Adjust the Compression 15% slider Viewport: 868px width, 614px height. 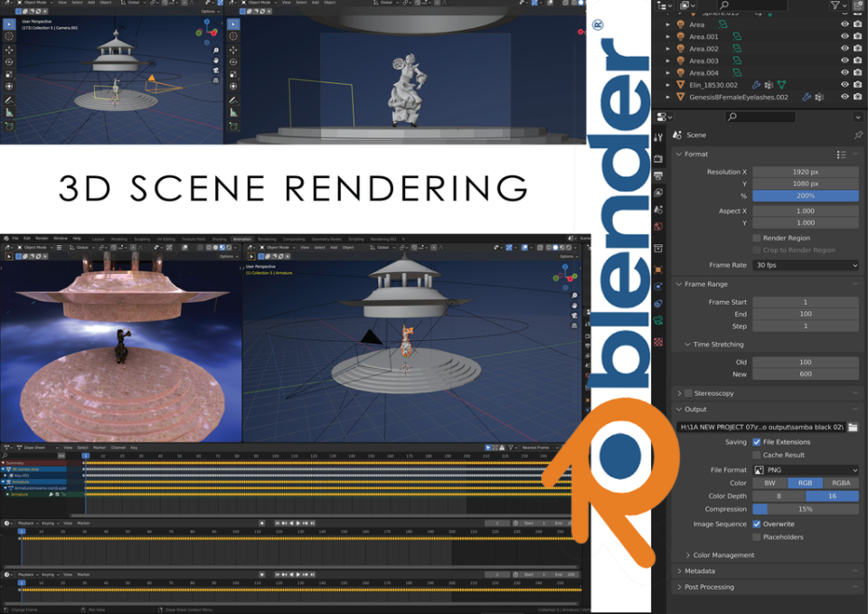pos(806,509)
